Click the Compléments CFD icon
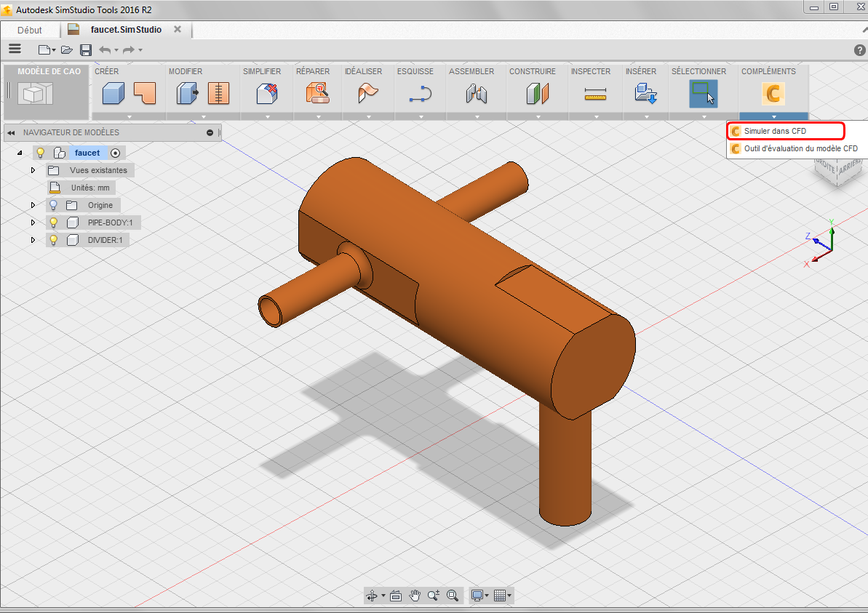Viewport: 868px width, 613px height. tap(773, 94)
